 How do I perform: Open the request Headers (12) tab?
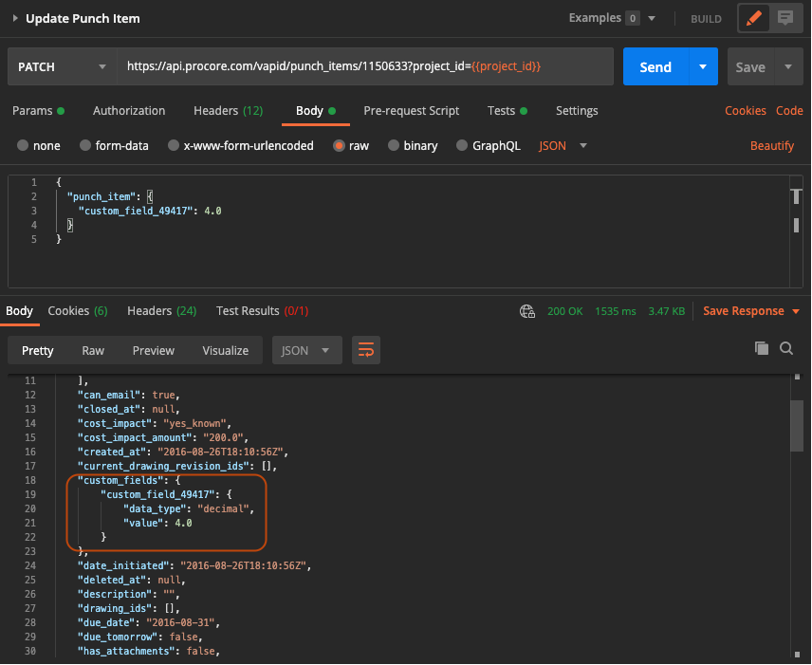pyautogui.click(x=229, y=111)
